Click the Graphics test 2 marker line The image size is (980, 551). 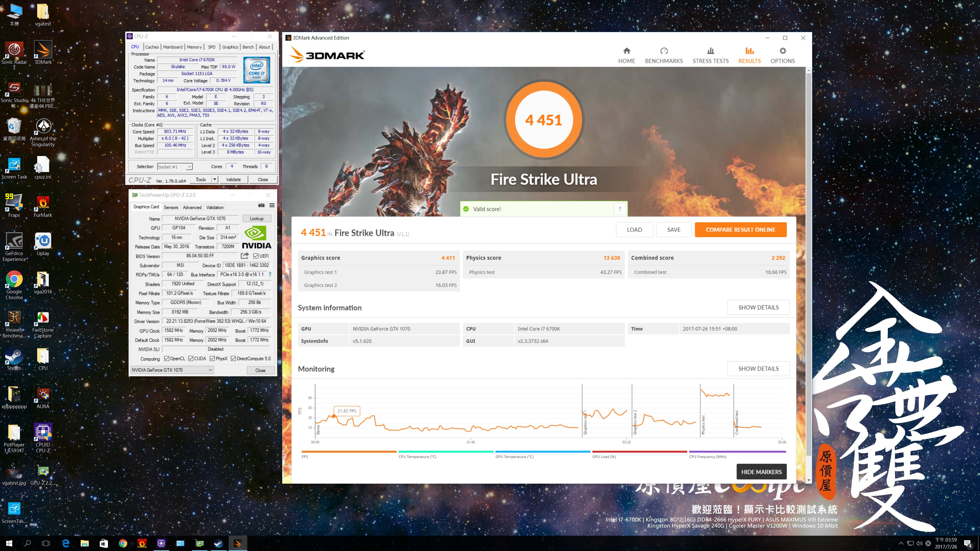pyautogui.click(x=632, y=411)
